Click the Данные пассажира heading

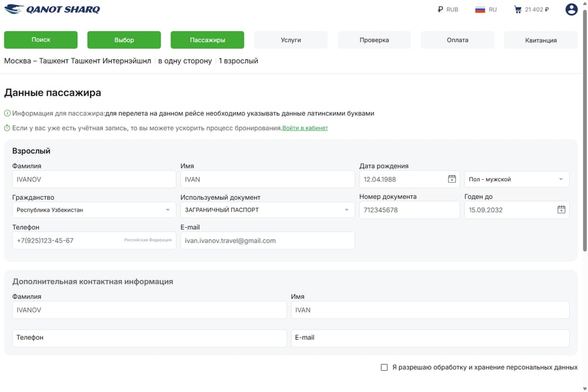coord(52,93)
